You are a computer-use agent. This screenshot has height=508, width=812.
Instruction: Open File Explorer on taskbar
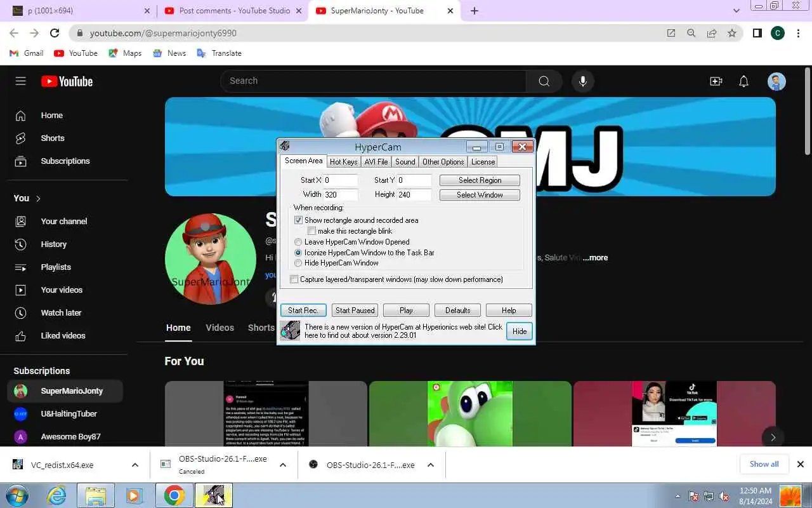[96, 495]
